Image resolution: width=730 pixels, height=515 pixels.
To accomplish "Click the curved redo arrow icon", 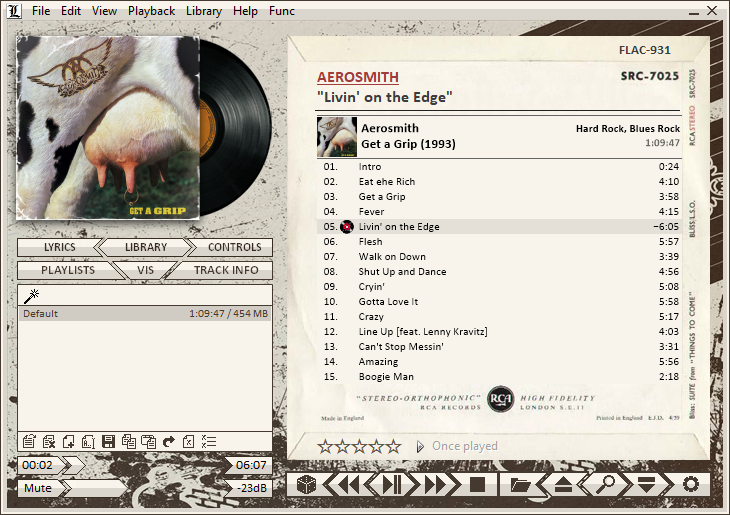I will pyautogui.click(x=169, y=441).
